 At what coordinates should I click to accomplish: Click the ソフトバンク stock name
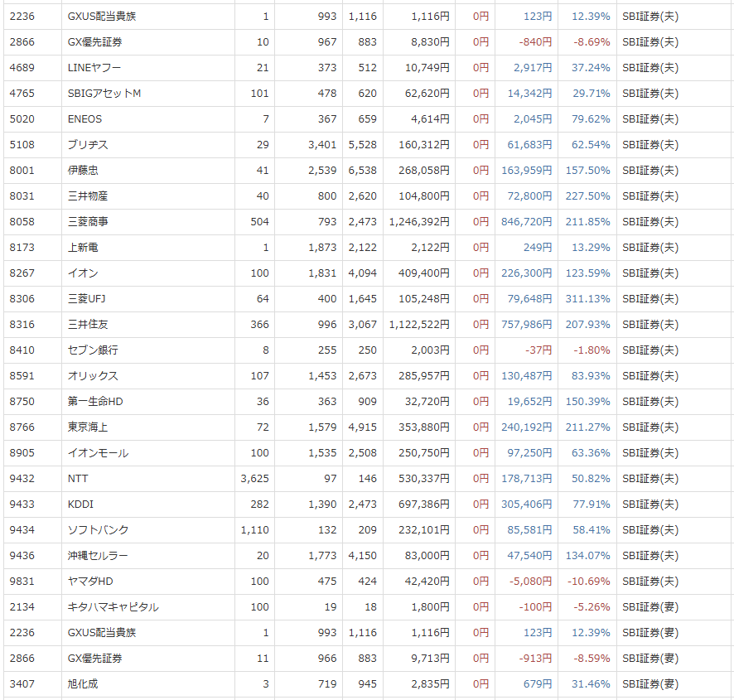98,530
